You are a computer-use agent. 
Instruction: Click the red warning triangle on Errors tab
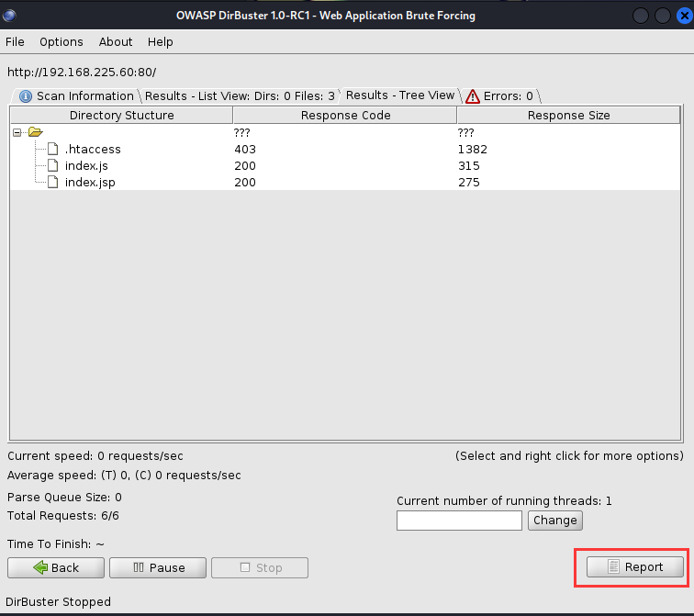pyautogui.click(x=473, y=96)
